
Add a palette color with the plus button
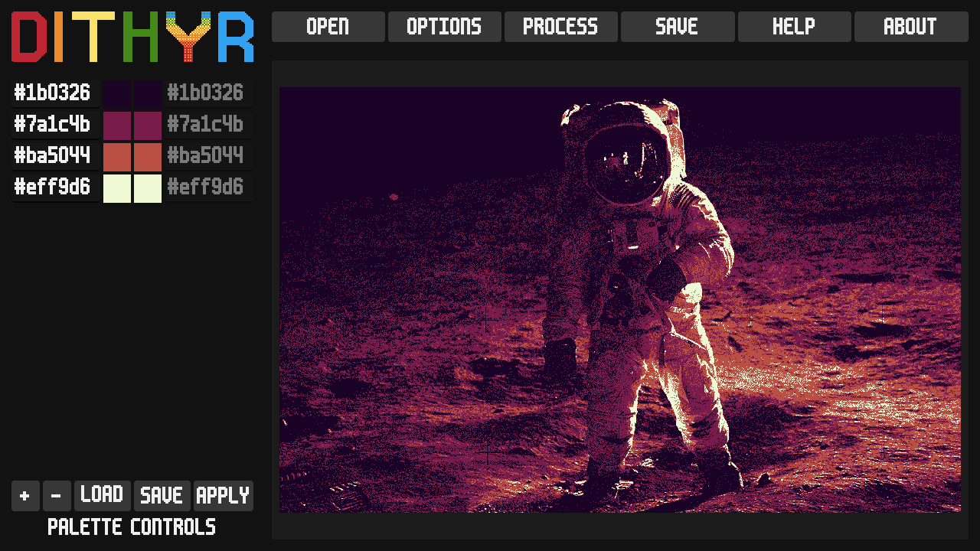[x=25, y=496]
